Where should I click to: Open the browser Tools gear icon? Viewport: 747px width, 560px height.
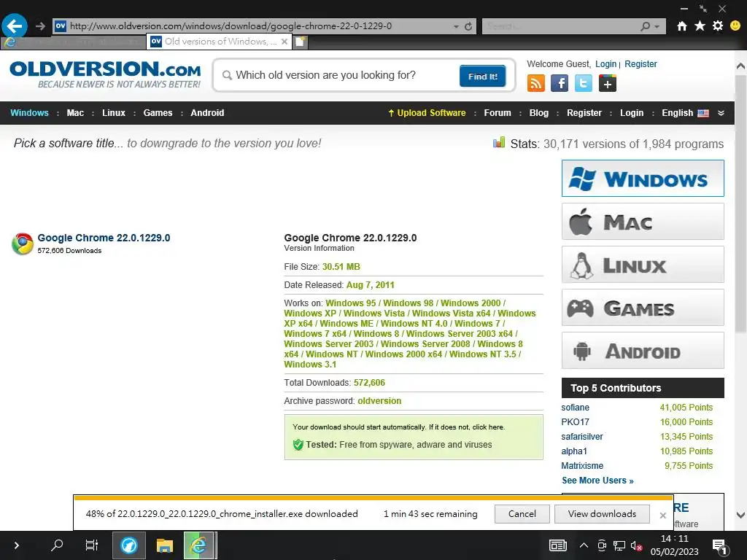[x=718, y=26]
